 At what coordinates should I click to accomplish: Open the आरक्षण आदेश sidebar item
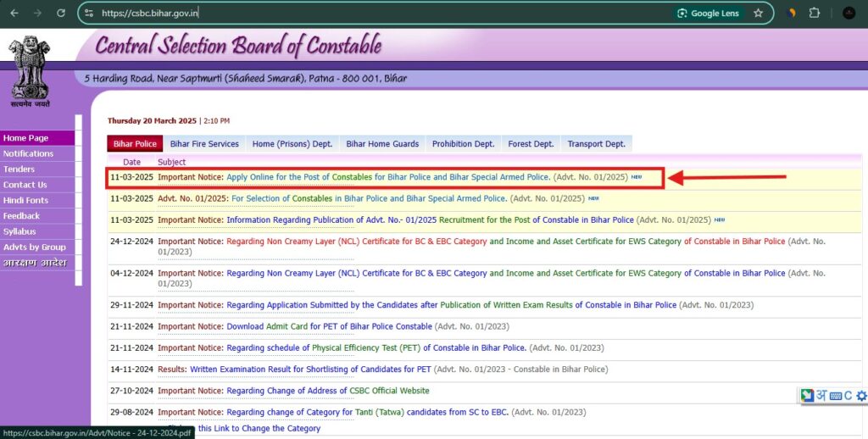(x=37, y=263)
